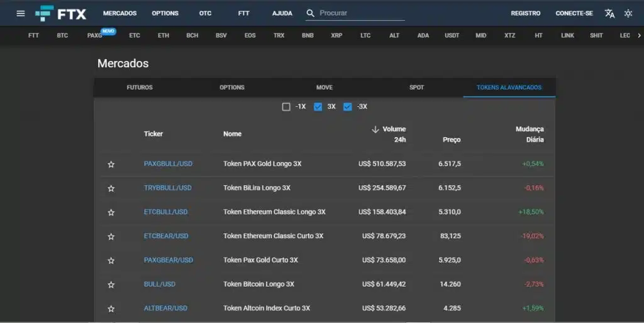Click the search magnifier icon

[311, 13]
